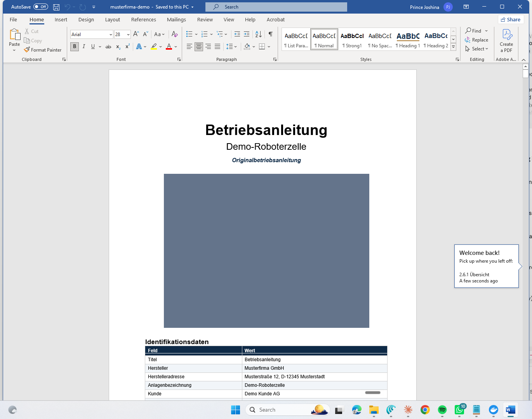Expand the Styles gallery More button

tap(453, 47)
